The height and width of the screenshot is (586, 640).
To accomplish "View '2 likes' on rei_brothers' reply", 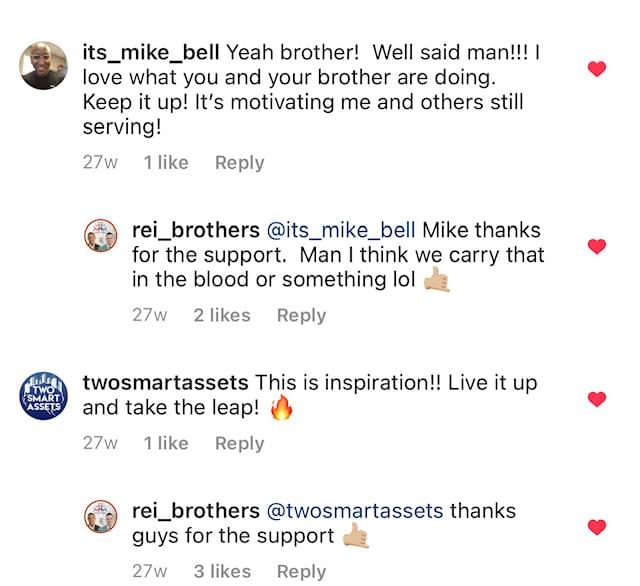I will click(222, 315).
